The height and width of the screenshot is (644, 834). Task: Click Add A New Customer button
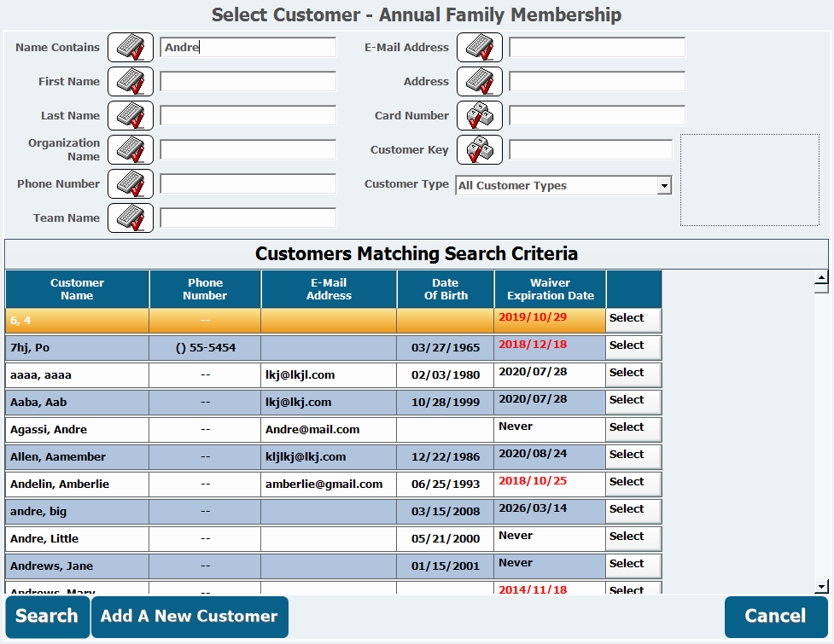pyautogui.click(x=190, y=617)
